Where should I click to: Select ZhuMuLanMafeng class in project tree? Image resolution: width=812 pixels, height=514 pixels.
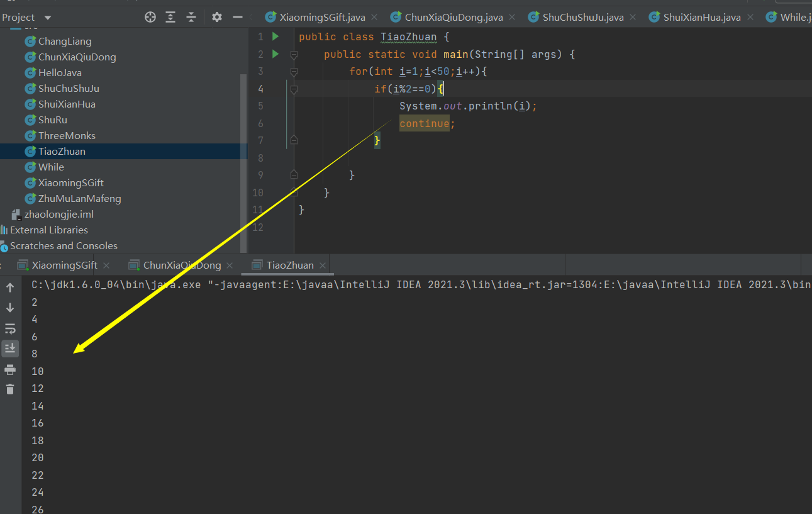79,199
